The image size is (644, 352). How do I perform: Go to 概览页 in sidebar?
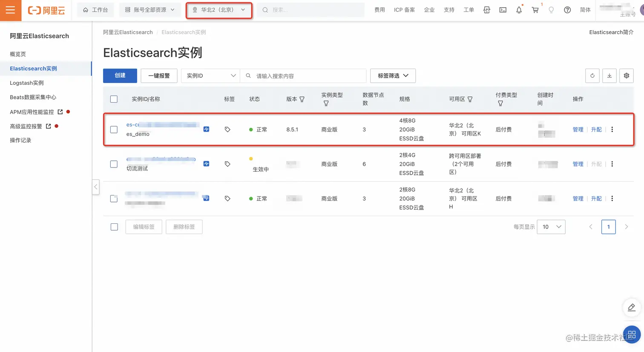[18, 54]
